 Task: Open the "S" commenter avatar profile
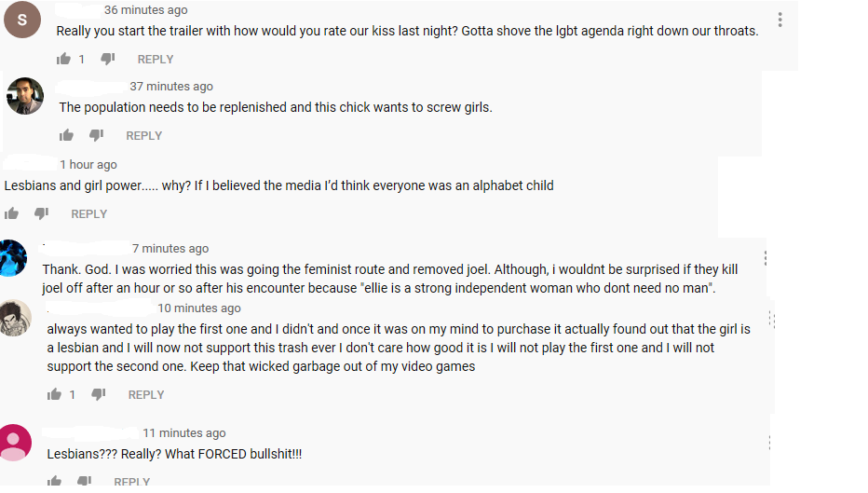coord(22,20)
